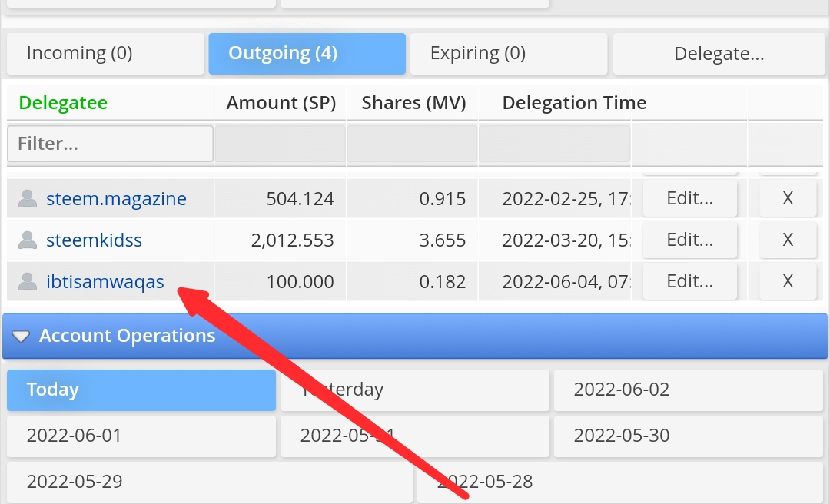Viewport: 830px width, 504px height.
Task: Focus the Delegatee Filter input field
Action: tap(110, 144)
